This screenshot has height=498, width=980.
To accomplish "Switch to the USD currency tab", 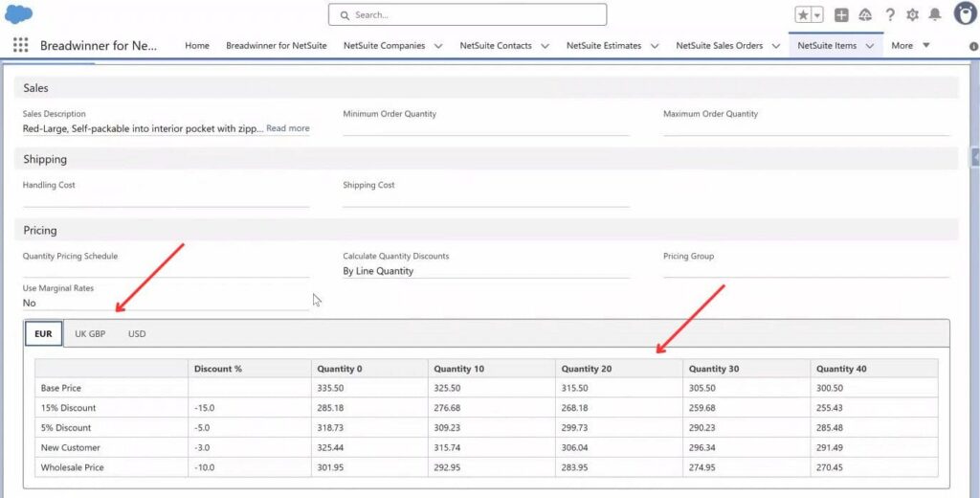I will [137, 333].
